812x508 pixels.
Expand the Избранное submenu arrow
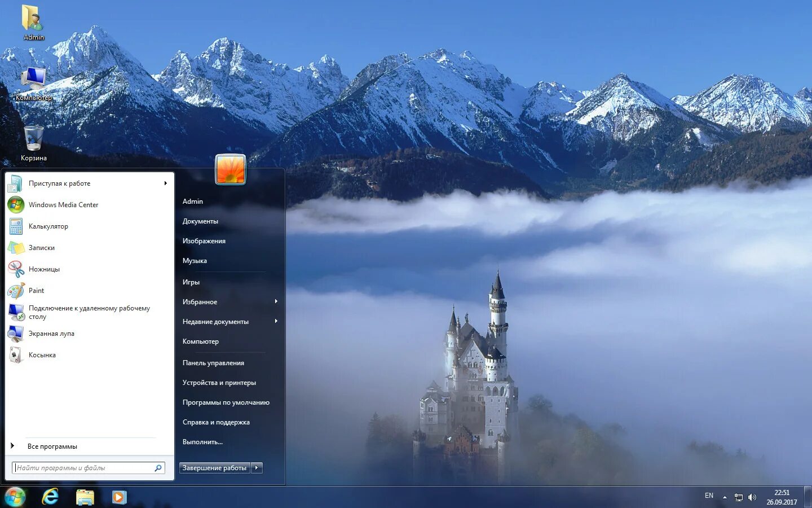click(276, 301)
